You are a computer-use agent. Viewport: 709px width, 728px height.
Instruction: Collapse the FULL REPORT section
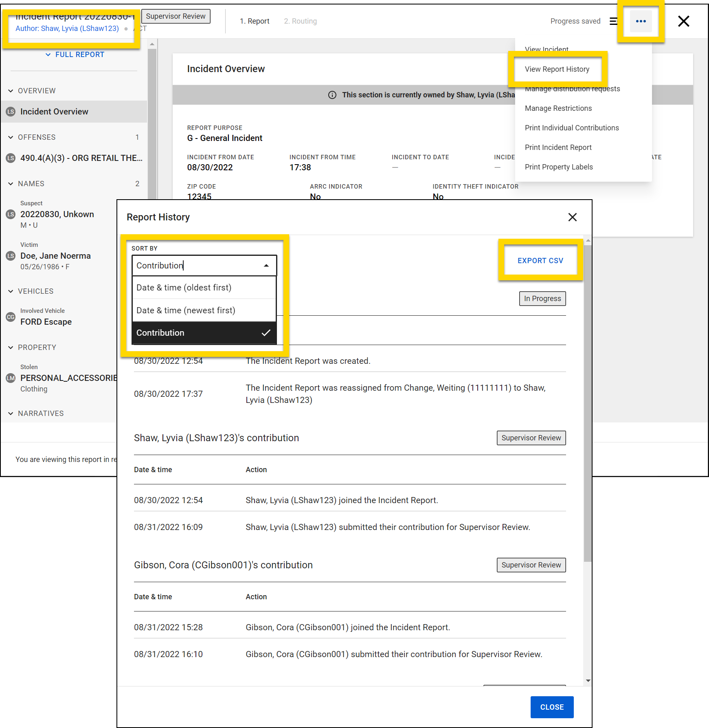click(x=48, y=54)
